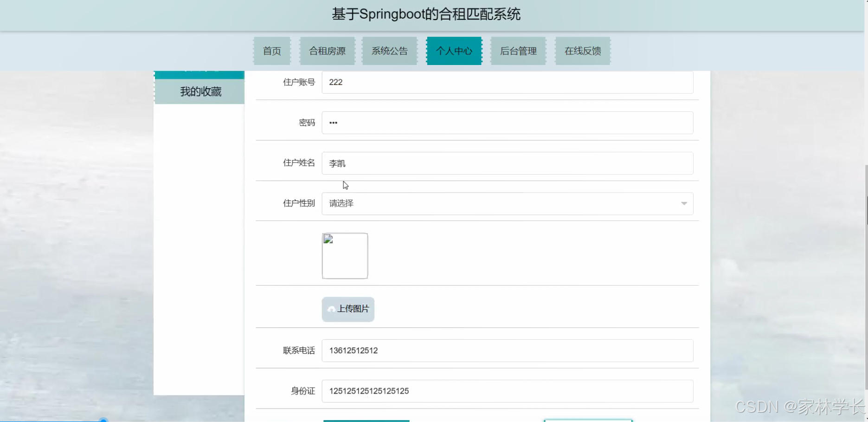
Task: Switch to the 首页 navigation tab
Action: [x=272, y=51]
